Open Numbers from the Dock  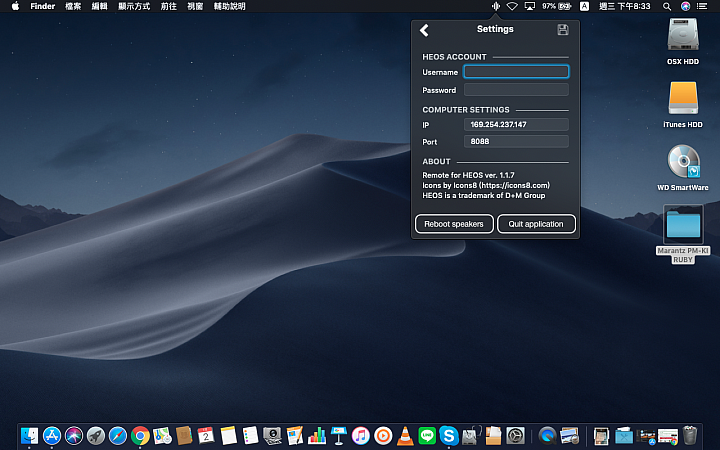tap(316, 435)
